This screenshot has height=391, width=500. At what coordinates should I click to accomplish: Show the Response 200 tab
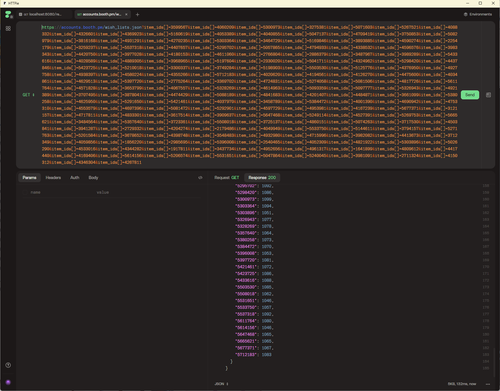coord(262,178)
